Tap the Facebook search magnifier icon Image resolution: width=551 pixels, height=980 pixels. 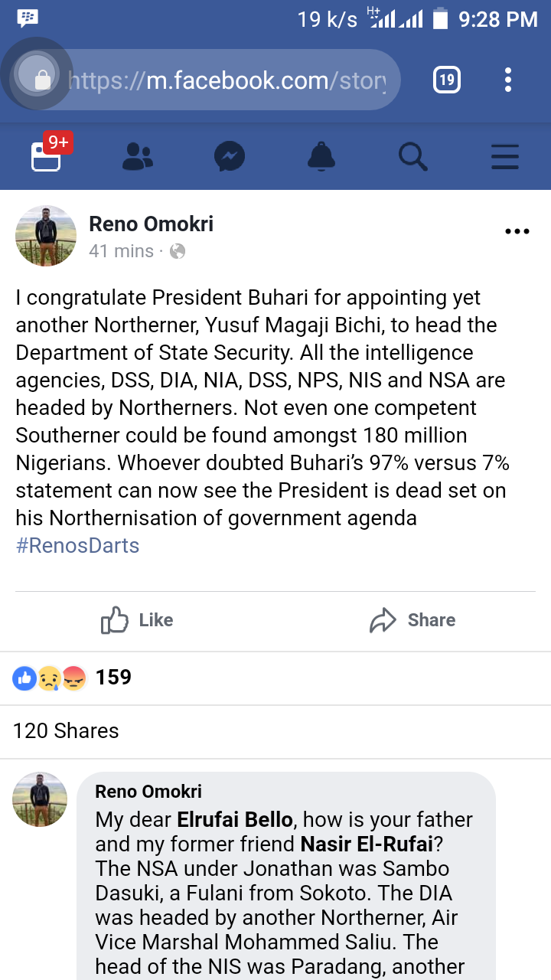click(413, 156)
